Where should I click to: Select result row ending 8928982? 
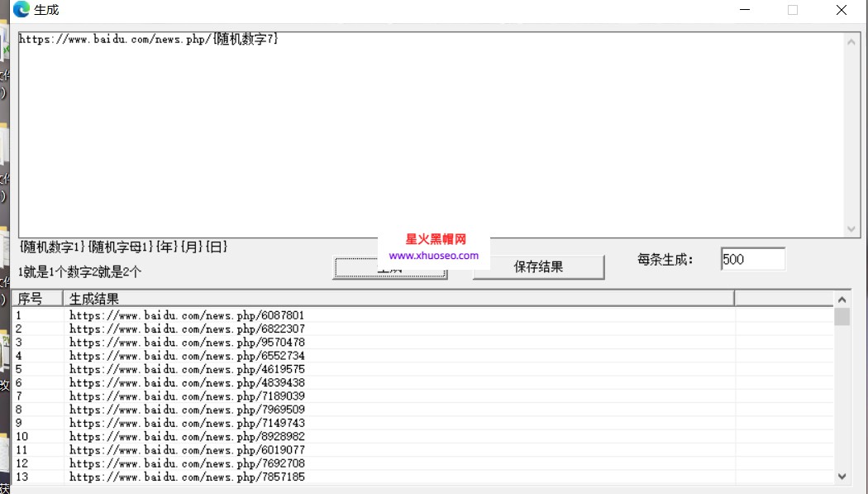point(423,436)
